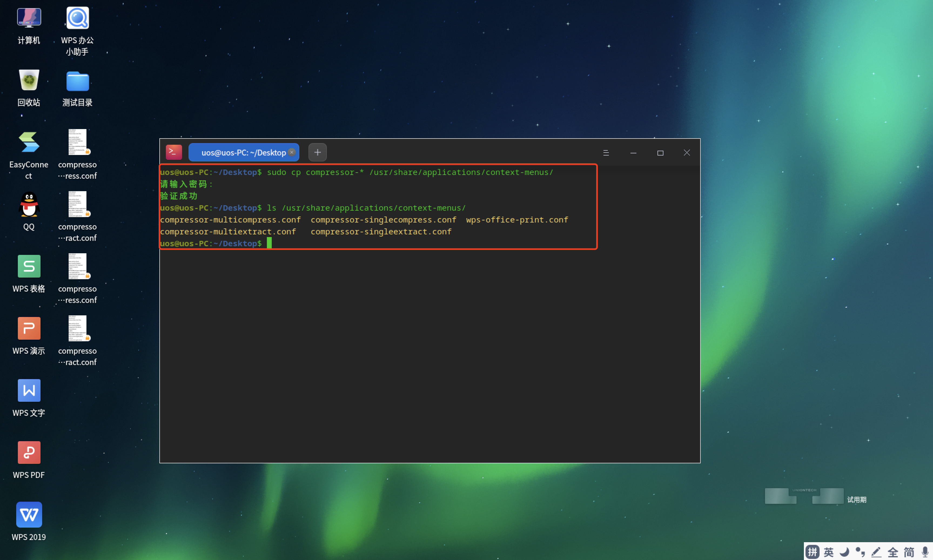This screenshot has height=560, width=933.
Task: Select the WPS 表格 icon
Action: click(x=29, y=266)
